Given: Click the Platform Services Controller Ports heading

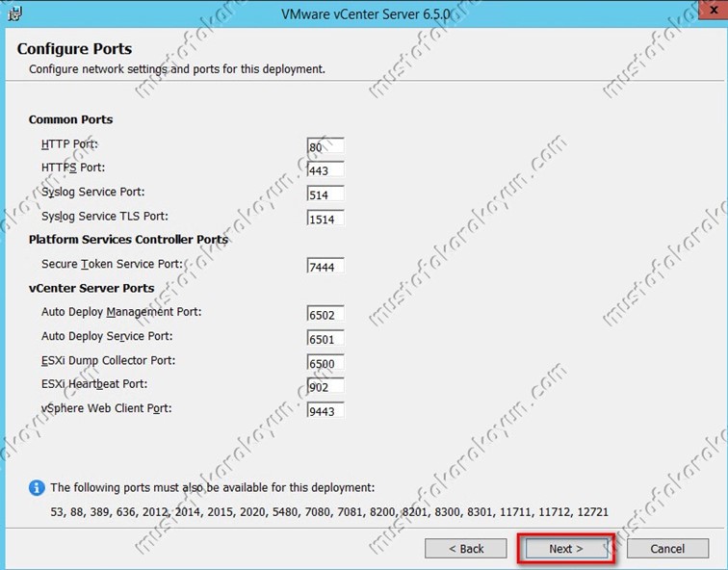Looking at the screenshot, I should tap(128, 240).
